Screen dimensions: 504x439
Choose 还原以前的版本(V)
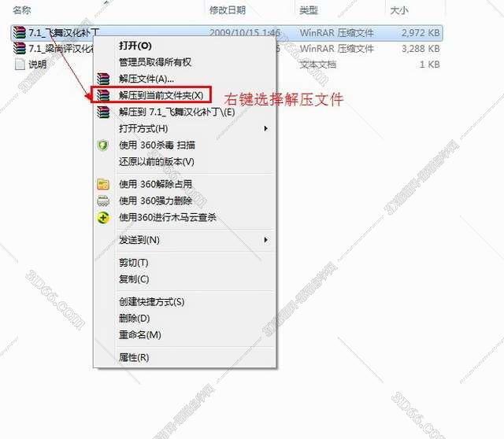[157, 162]
